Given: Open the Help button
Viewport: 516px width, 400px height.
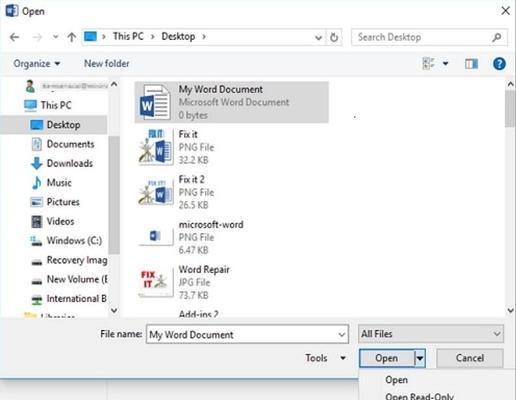Looking at the screenshot, I should click(x=499, y=63).
